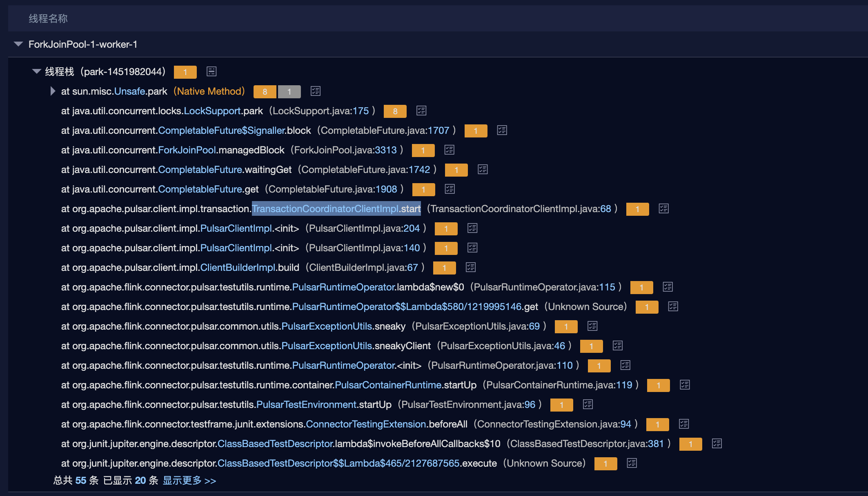
Task: Open checklist icon for CompletableFuture$Signaller.block frame
Action: tap(501, 130)
